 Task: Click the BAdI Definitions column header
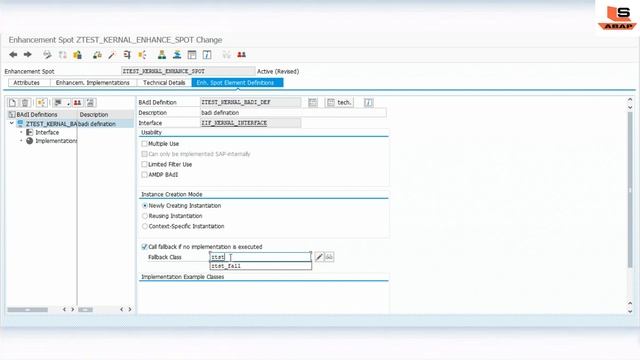pyautogui.click(x=42, y=115)
